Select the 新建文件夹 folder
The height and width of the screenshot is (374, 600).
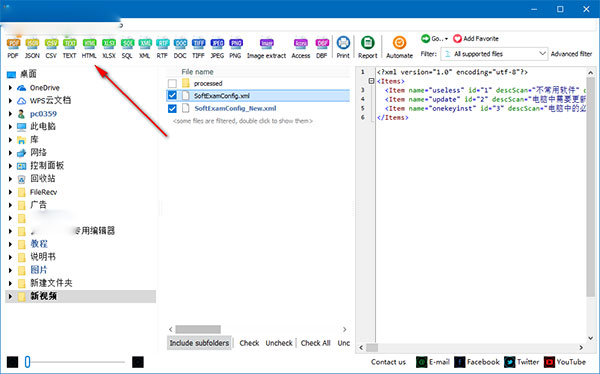coord(51,283)
